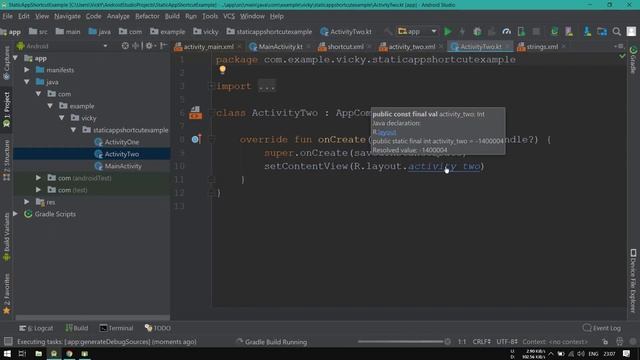Viewport: 640px width, 360px height.
Task: Sync project with Gradle files icon
Action: point(554,31)
